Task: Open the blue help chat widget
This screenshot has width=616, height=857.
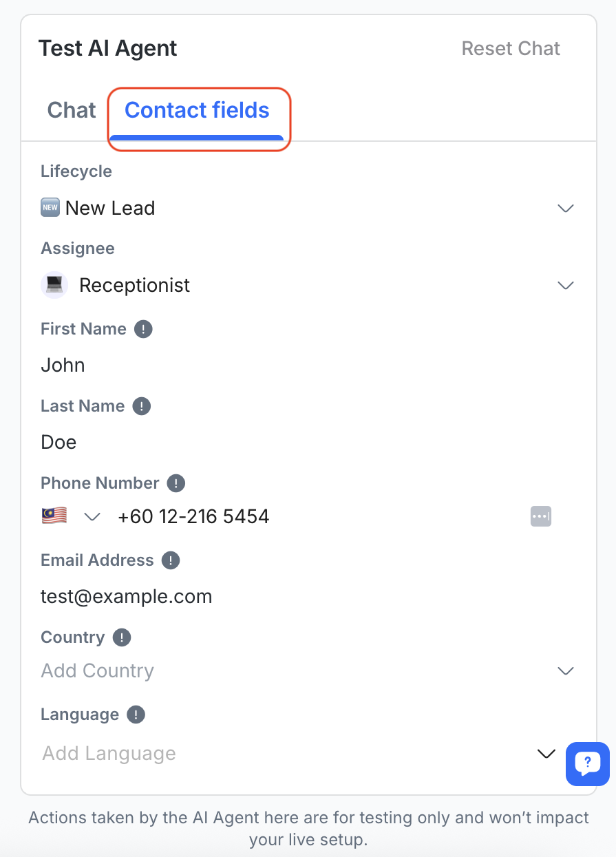Action: click(587, 763)
